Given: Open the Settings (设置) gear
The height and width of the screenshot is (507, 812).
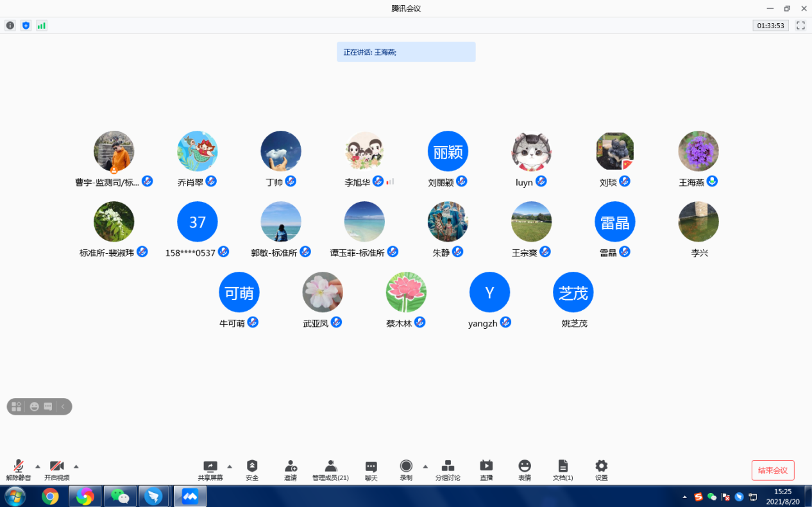Looking at the screenshot, I should coord(601,467).
